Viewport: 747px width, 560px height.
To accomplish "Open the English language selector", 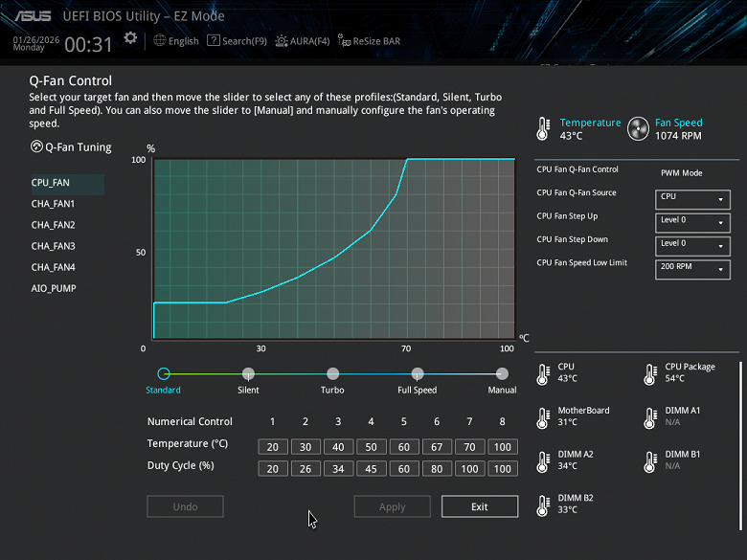I will pyautogui.click(x=175, y=41).
